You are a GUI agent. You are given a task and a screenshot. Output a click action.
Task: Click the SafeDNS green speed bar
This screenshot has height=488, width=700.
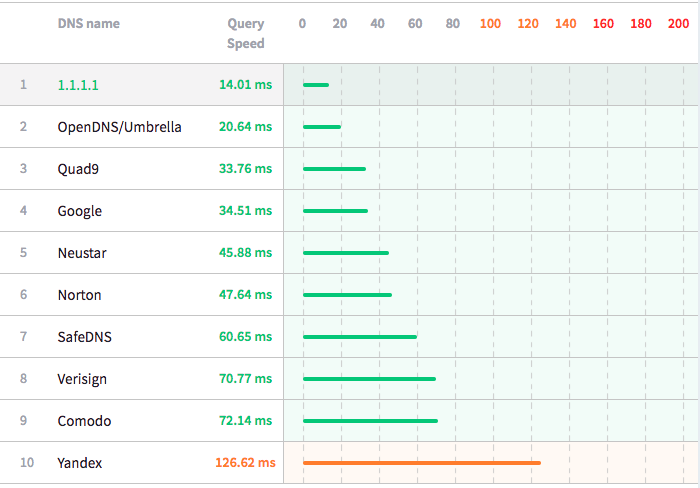click(360, 337)
